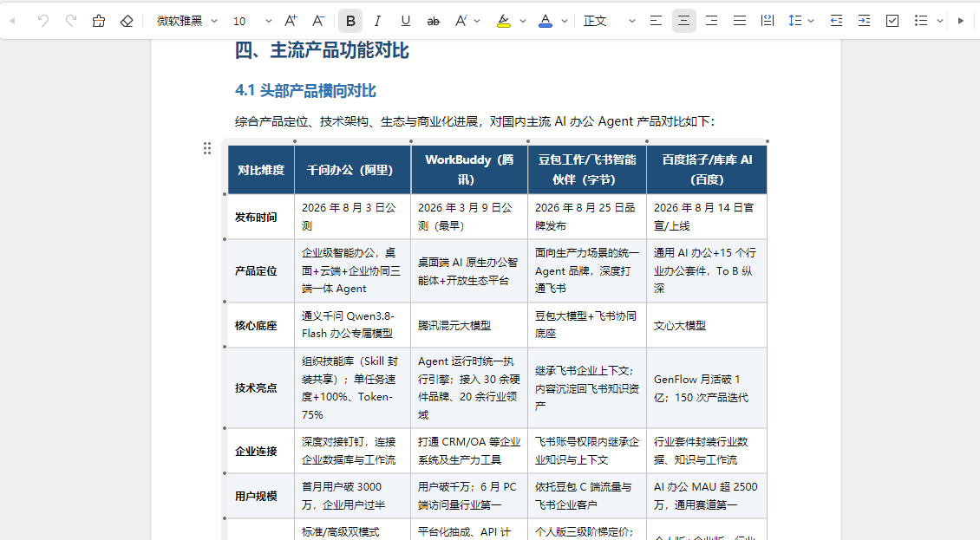Toggle center alignment
Viewport: 980px width, 540px height.
tap(683, 21)
